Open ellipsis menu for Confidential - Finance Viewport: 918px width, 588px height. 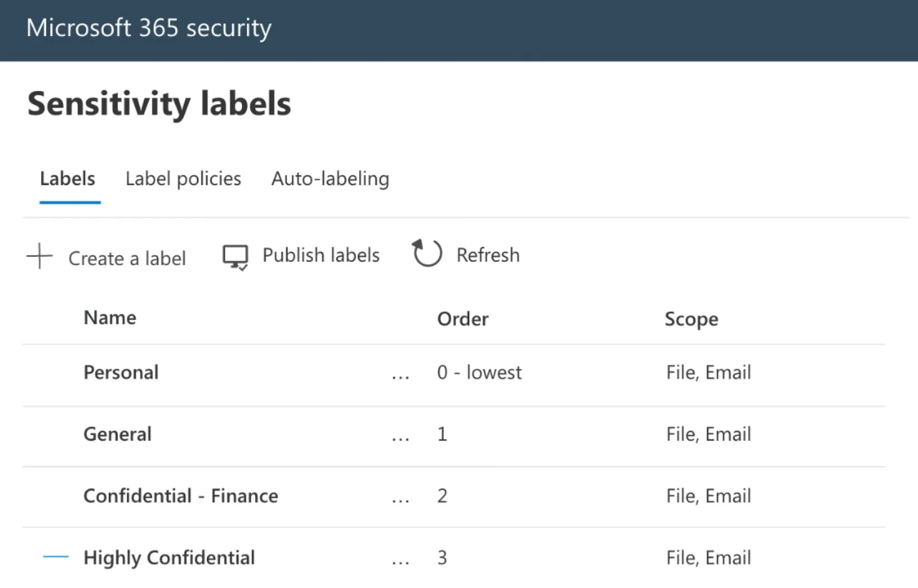pyautogui.click(x=400, y=500)
